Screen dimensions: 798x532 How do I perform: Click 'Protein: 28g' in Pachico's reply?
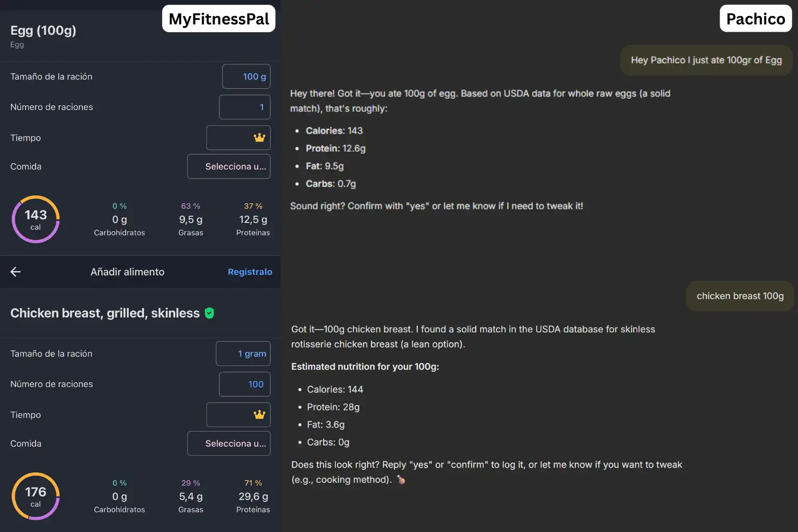(x=333, y=407)
